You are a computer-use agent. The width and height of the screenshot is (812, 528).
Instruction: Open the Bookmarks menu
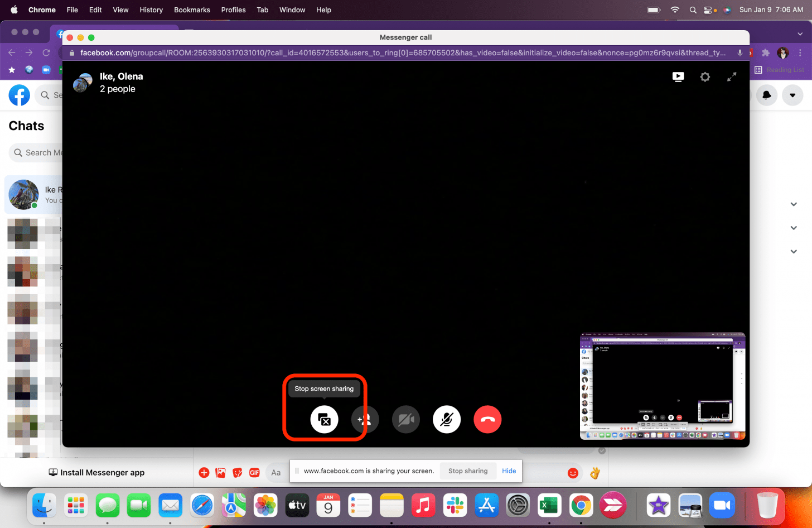pos(192,9)
